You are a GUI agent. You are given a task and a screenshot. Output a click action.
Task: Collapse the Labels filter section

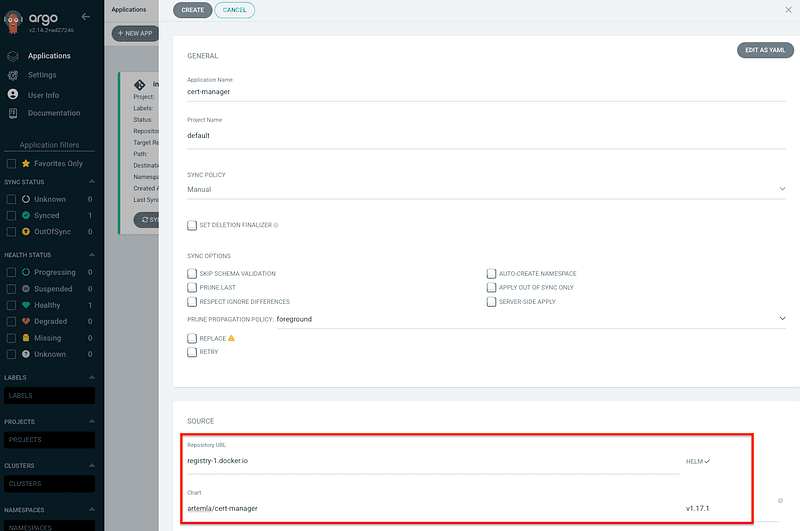point(92,377)
